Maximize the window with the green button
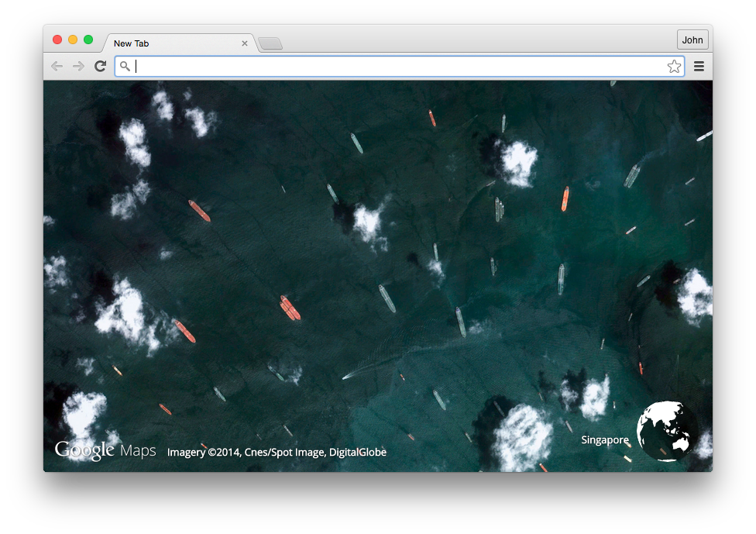Viewport: 756px width, 534px height. 88,40
